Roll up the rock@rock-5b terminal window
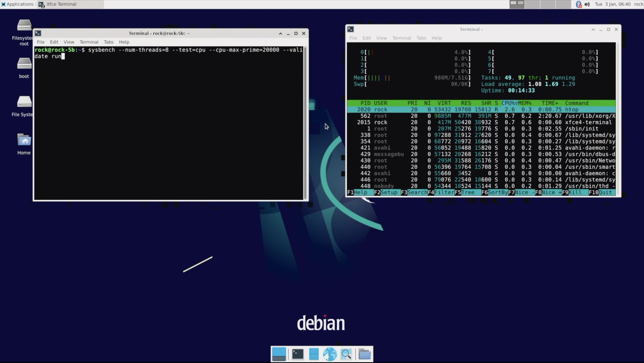644x363 pixels. (x=280, y=33)
